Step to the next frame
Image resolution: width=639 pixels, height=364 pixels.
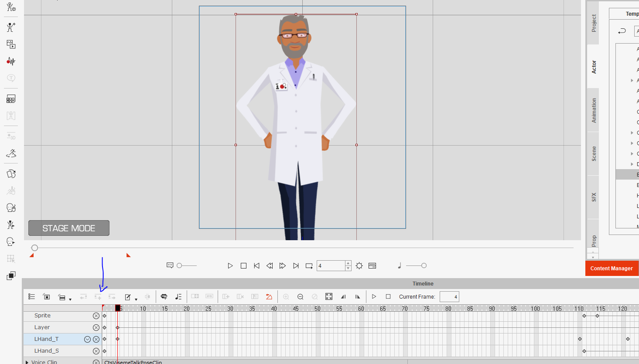(283, 265)
